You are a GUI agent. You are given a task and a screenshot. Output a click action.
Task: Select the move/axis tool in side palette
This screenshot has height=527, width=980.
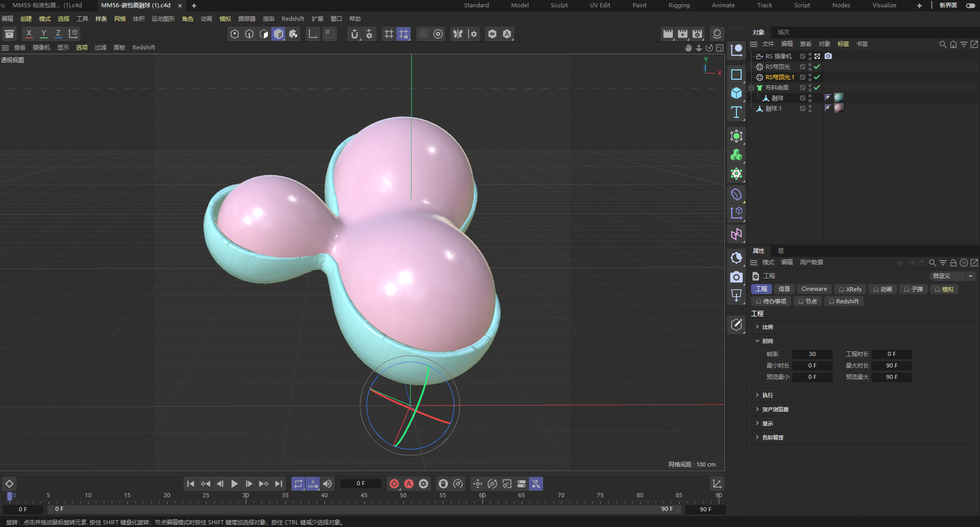click(x=736, y=50)
